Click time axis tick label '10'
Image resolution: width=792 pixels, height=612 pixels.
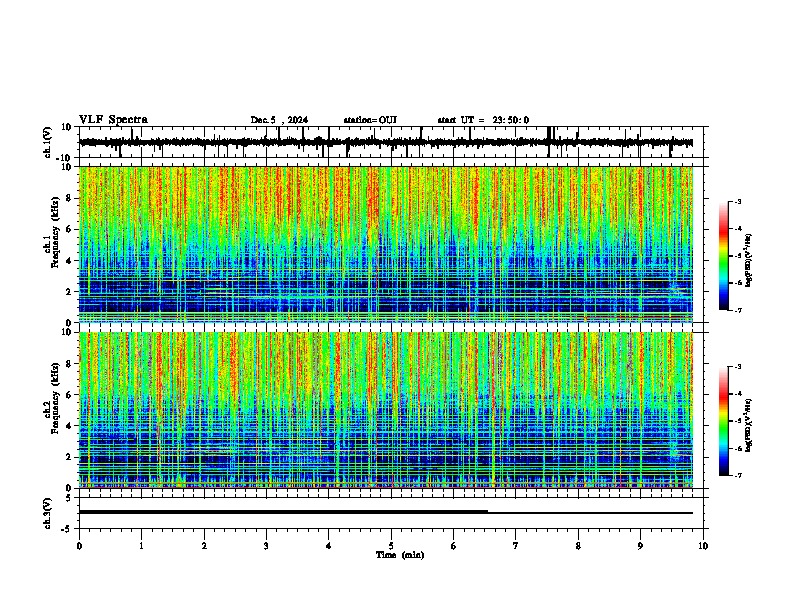pos(703,546)
